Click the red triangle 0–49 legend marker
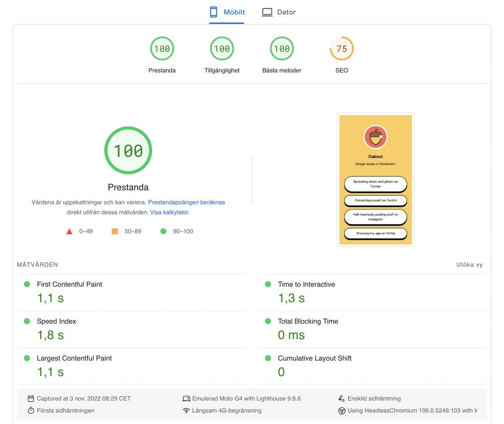The image size is (504, 424). click(70, 231)
